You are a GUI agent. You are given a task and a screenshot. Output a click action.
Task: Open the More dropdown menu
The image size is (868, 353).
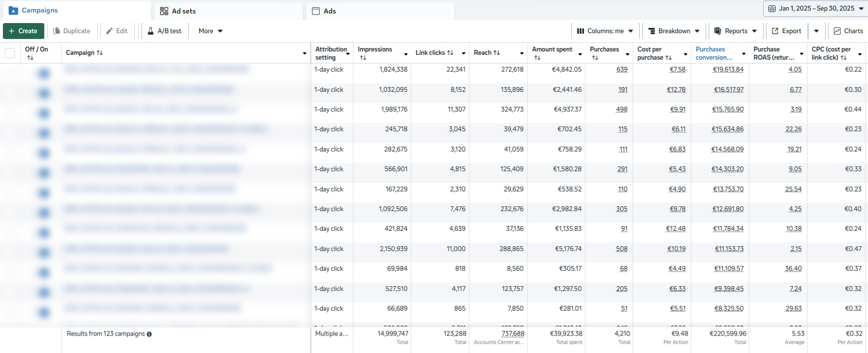tap(210, 31)
